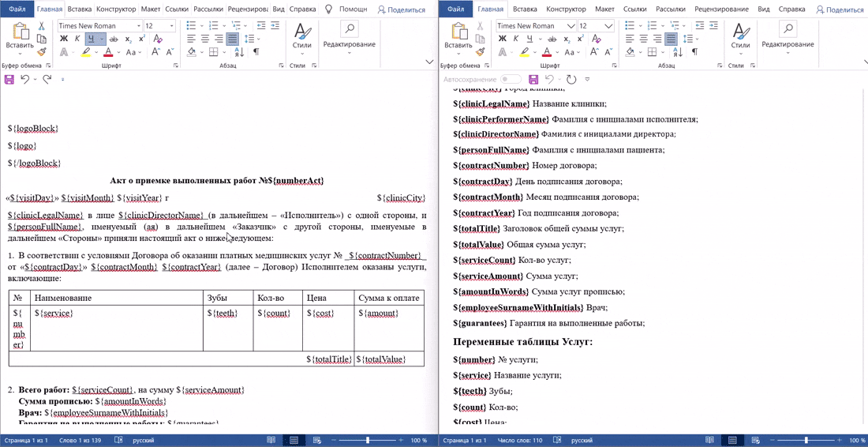Save the document in right window
868x447 pixels.
coord(534,79)
